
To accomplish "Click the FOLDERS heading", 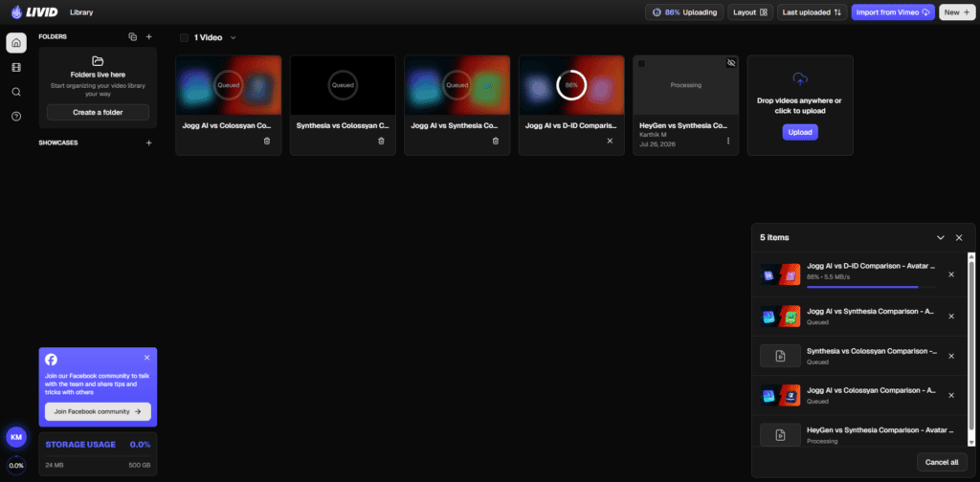I will click(53, 37).
